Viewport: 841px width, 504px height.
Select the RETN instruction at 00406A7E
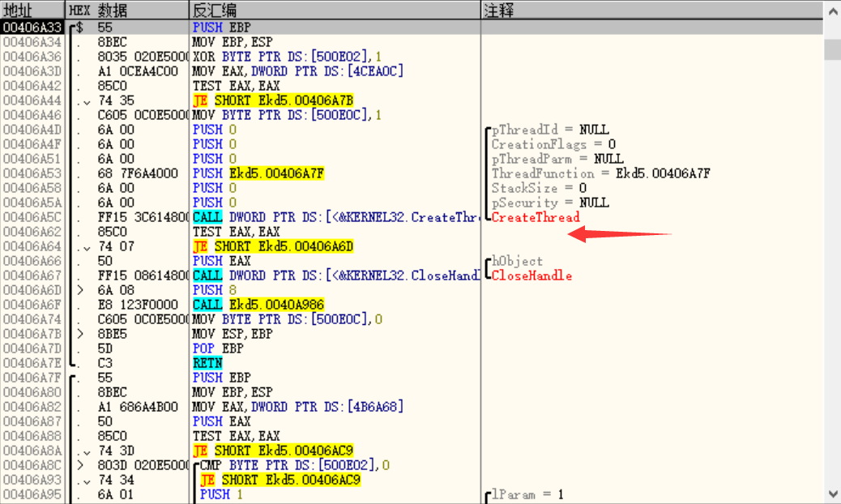(x=207, y=363)
